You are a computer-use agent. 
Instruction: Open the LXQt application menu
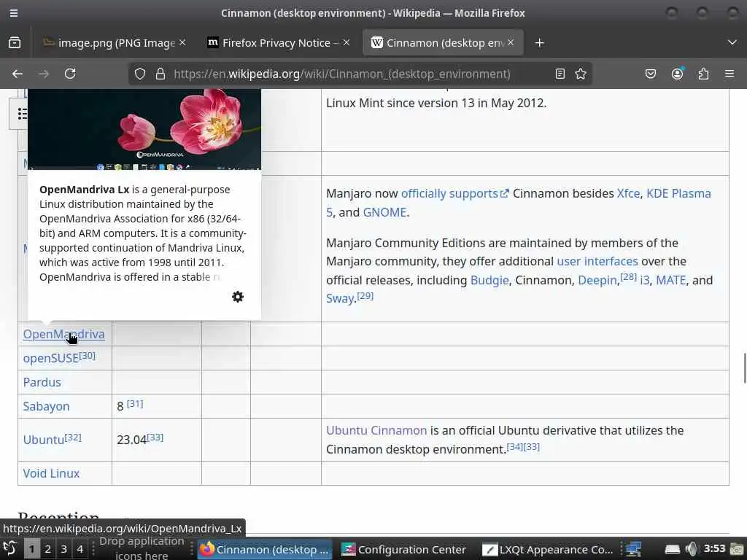pos(10,549)
